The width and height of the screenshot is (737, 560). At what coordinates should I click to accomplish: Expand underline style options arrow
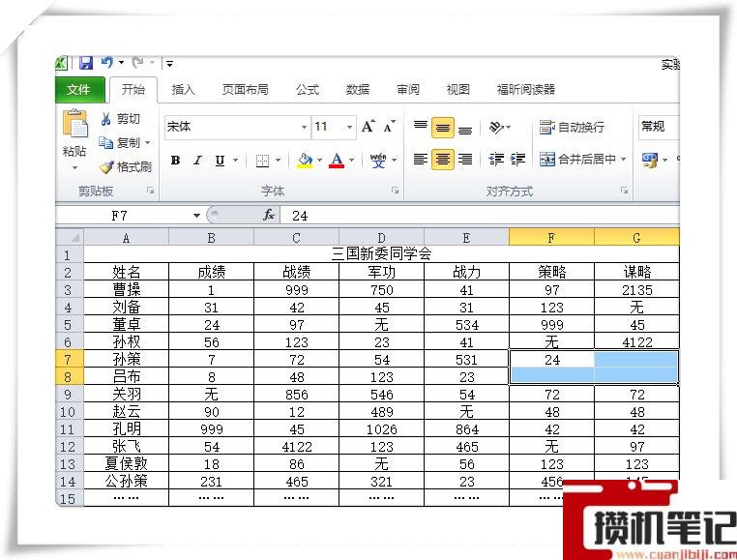click(x=235, y=161)
